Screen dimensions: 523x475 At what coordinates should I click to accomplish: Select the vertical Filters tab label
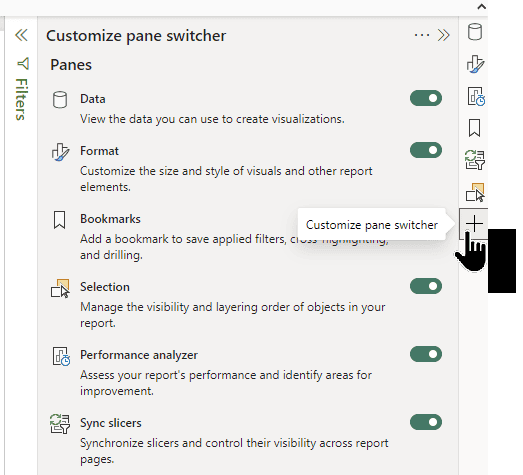[22, 99]
